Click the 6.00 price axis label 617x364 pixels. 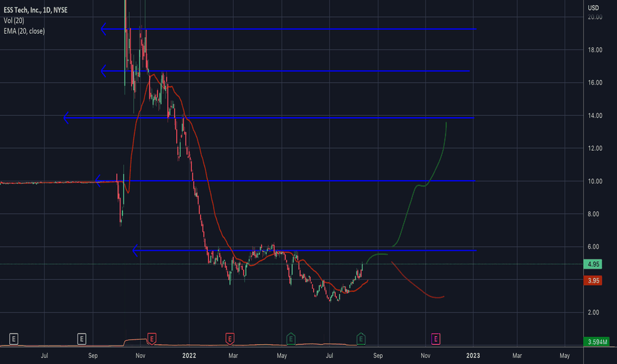pyautogui.click(x=593, y=247)
